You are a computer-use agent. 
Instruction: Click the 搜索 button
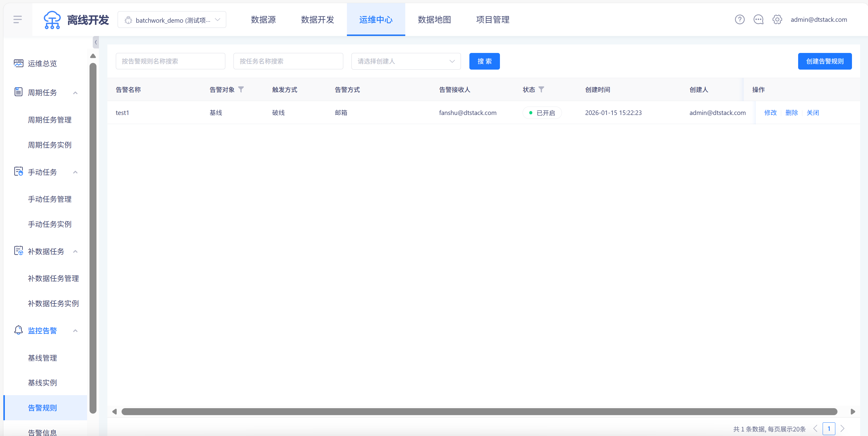(484, 61)
